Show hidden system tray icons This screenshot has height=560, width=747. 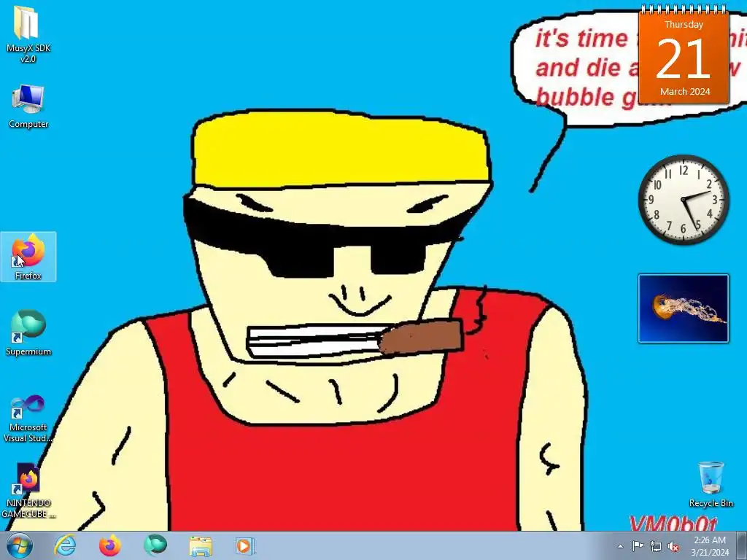click(x=620, y=546)
